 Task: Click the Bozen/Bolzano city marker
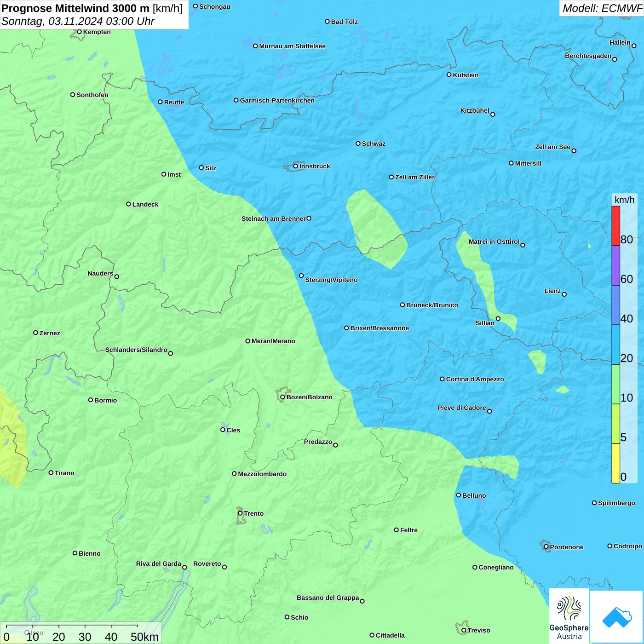coord(282,397)
